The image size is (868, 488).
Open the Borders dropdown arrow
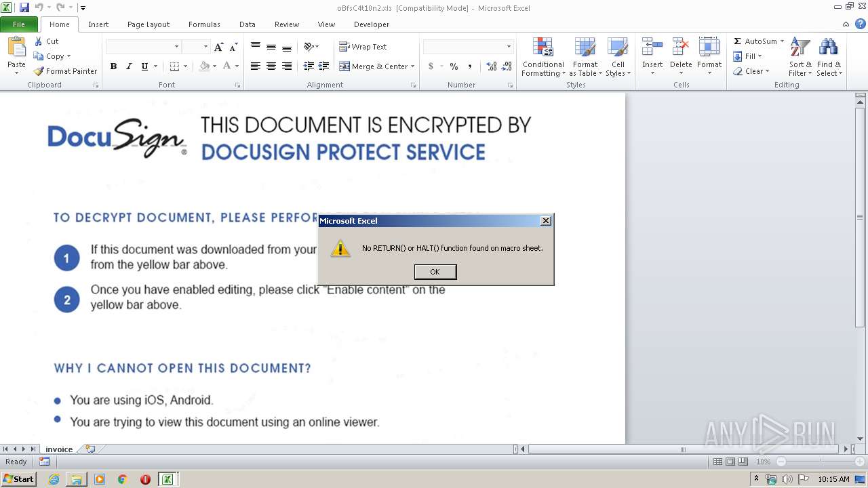pyautogui.click(x=186, y=66)
